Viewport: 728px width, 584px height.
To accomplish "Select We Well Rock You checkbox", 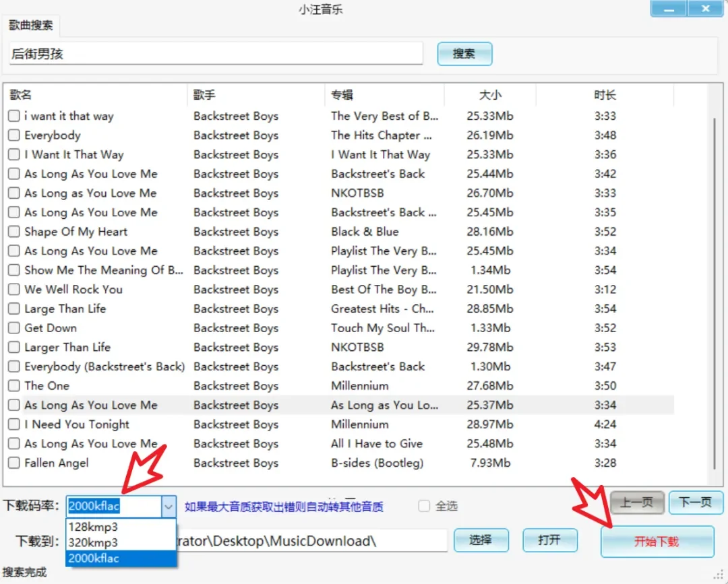I will coord(14,290).
